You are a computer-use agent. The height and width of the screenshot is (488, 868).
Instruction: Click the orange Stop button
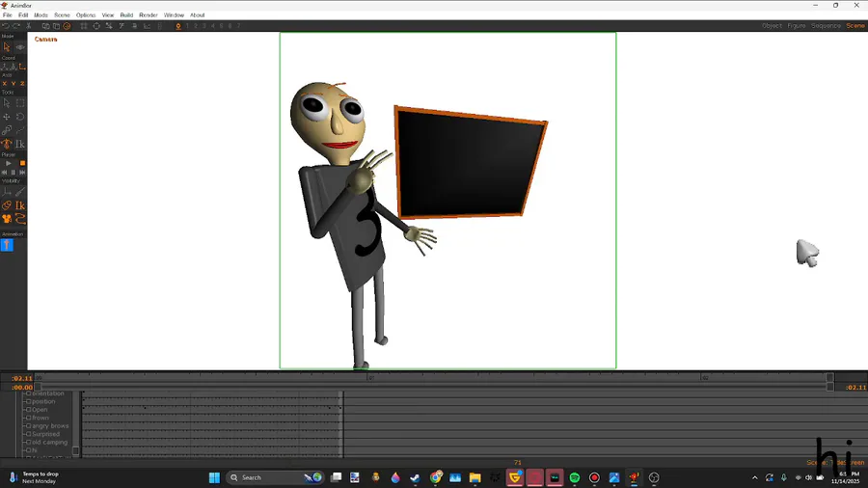22,163
